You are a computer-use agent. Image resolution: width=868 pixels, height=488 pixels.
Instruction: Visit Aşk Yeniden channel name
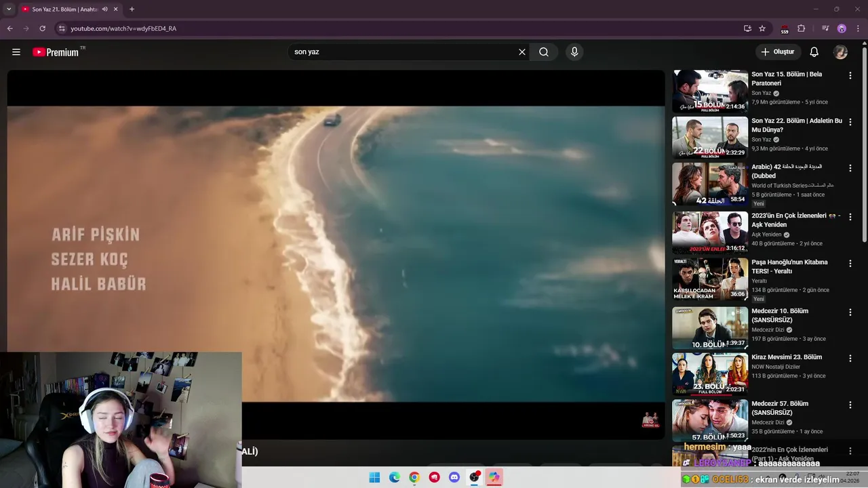(x=766, y=235)
